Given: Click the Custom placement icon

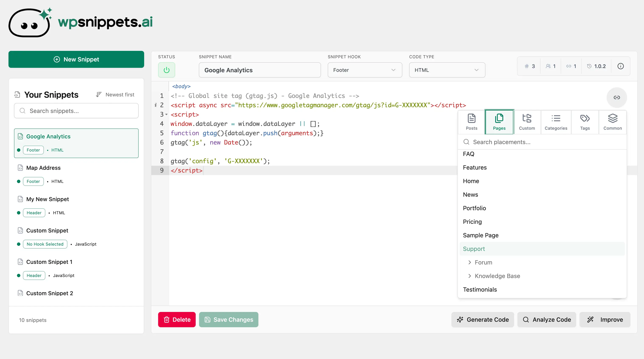Looking at the screenshot, I should [x=527, y=122].
